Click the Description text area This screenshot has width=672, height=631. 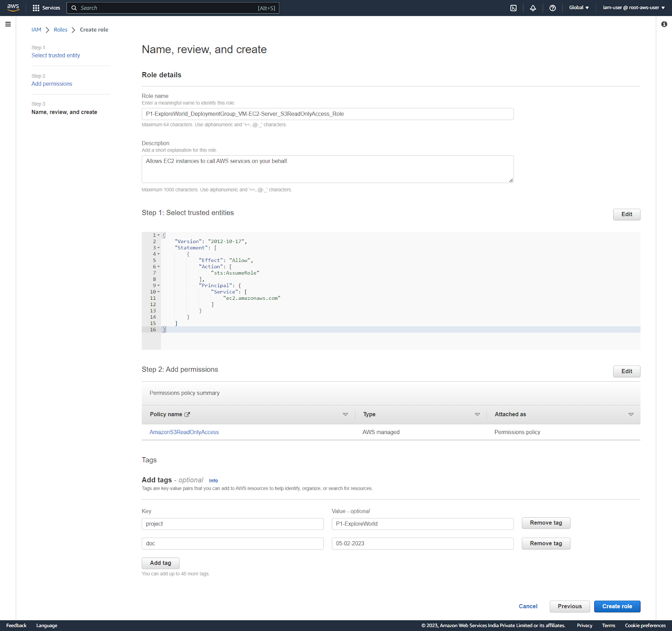(328, 169)
